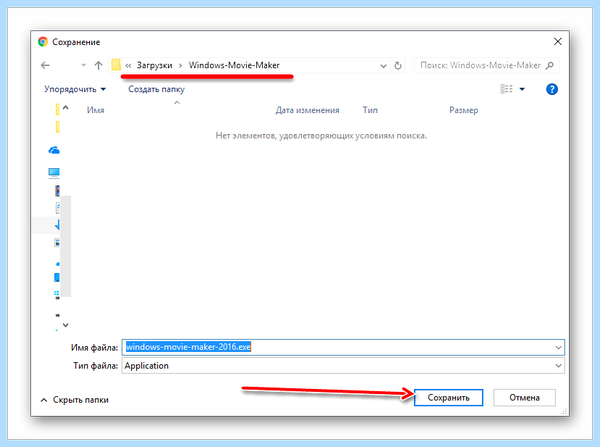Viewport: 600px width, 447px height.
Task: Click the Chrome icon in title bar
Action: (x=43, y=42)
